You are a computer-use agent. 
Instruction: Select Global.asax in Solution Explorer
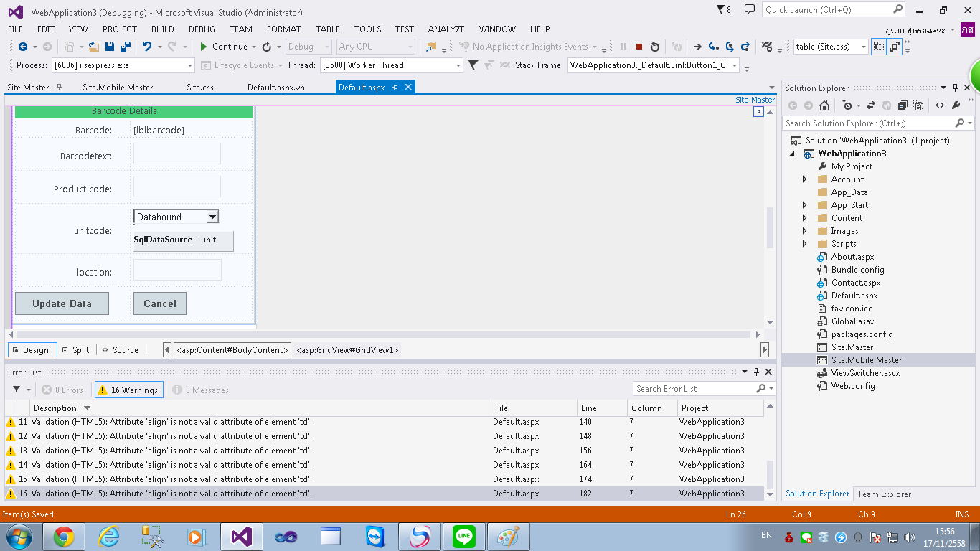[852, 321]
